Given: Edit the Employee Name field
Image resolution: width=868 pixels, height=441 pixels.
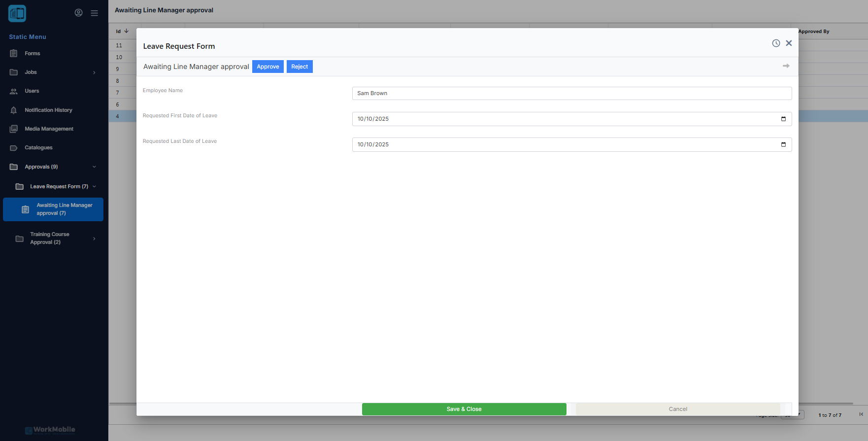Looking at the screenshot, I should 572,93.
